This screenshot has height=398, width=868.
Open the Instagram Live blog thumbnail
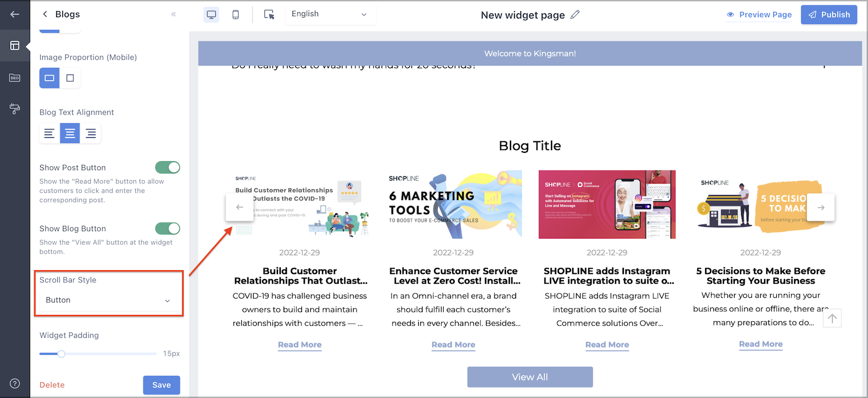[x=607, y=205]
